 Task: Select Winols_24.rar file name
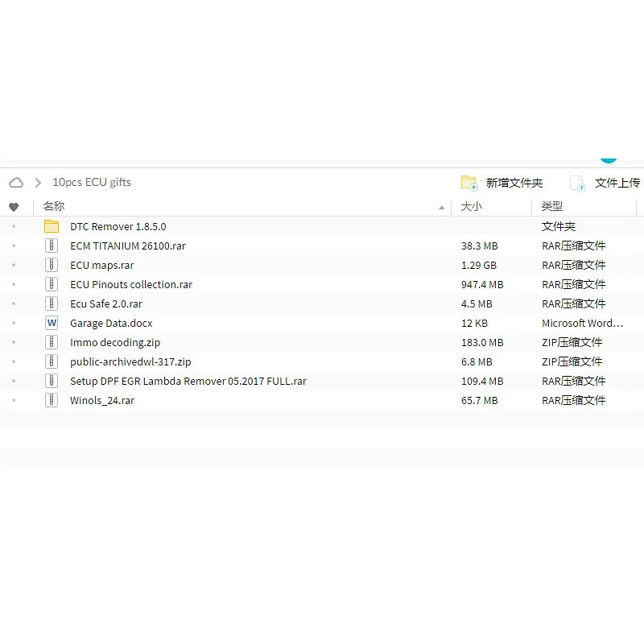click(102, 400)
